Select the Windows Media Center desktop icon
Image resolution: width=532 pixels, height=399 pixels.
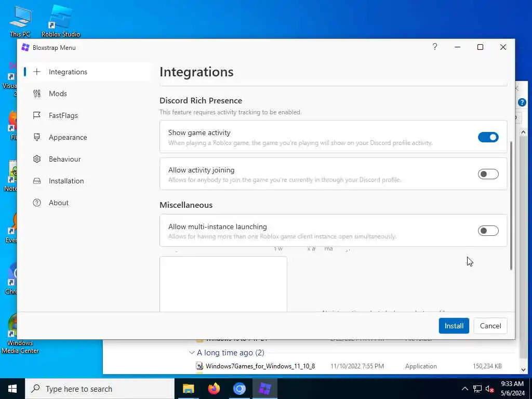20,333
